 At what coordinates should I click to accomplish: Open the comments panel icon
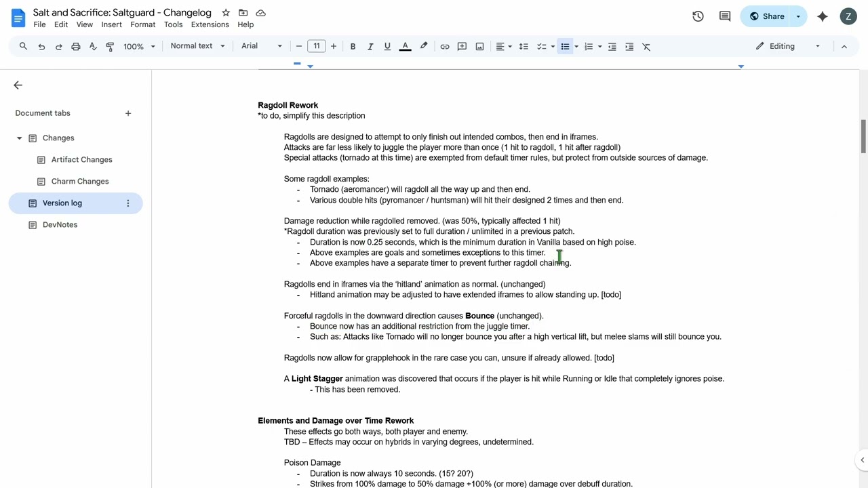click(725, 16)
